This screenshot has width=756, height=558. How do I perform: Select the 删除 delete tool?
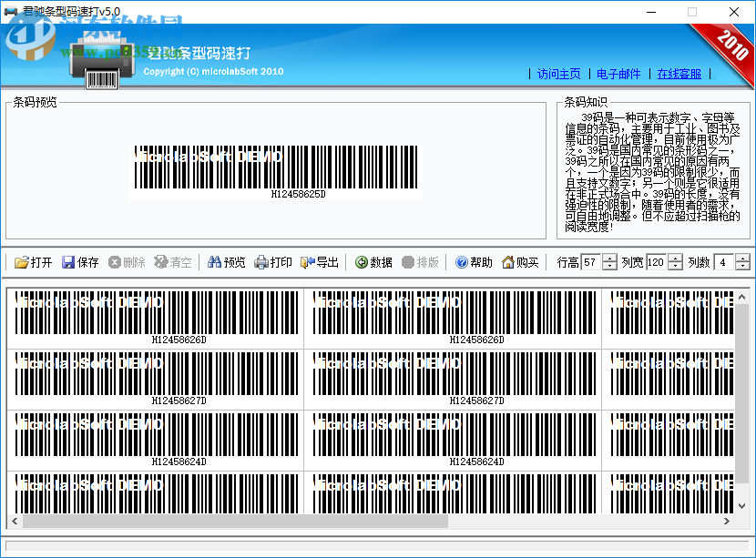click(x=128, y=261)
